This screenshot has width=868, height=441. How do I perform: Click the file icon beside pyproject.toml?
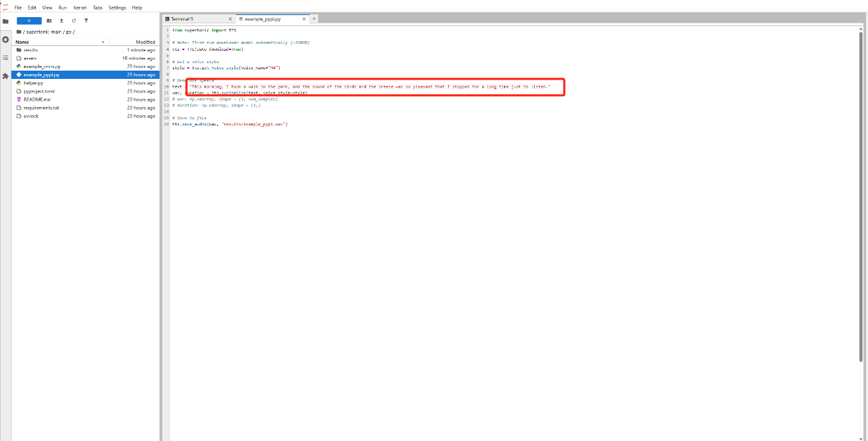click(x=19, y=91)
